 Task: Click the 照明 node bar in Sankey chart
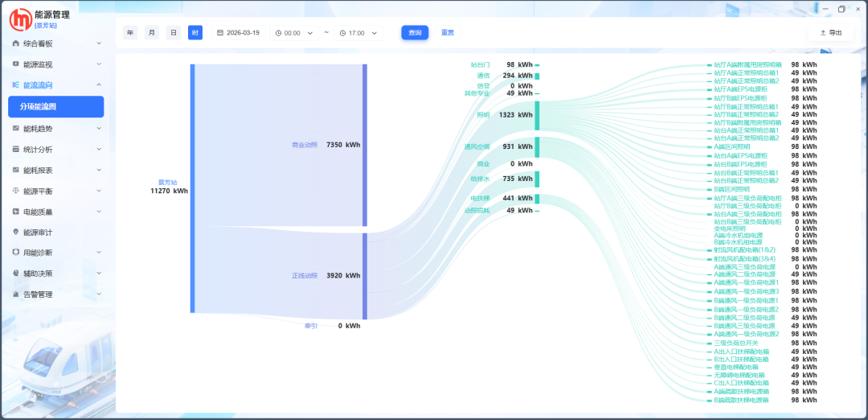pos(537,115)
